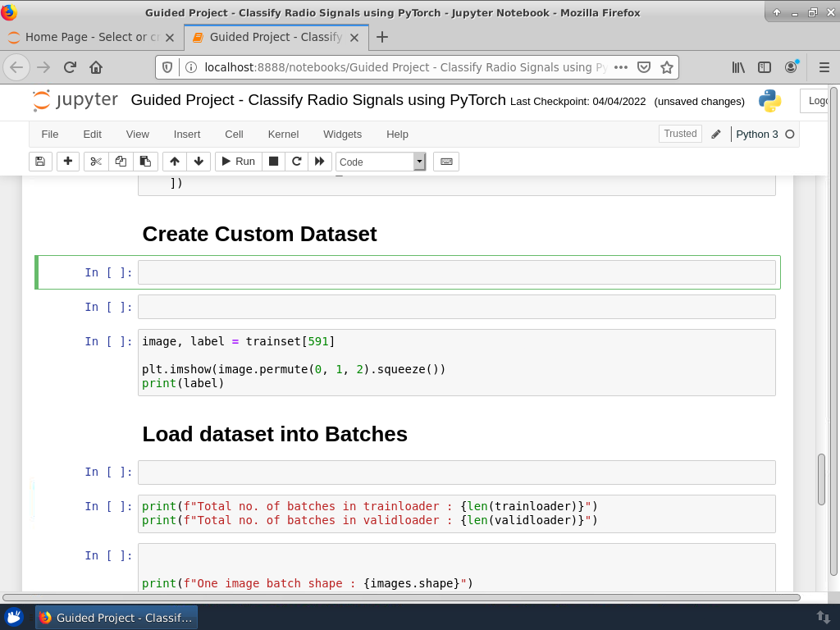840x630 pixels.
Task: Open the Firefox hamburger menu
Action: tap(824, 67)
